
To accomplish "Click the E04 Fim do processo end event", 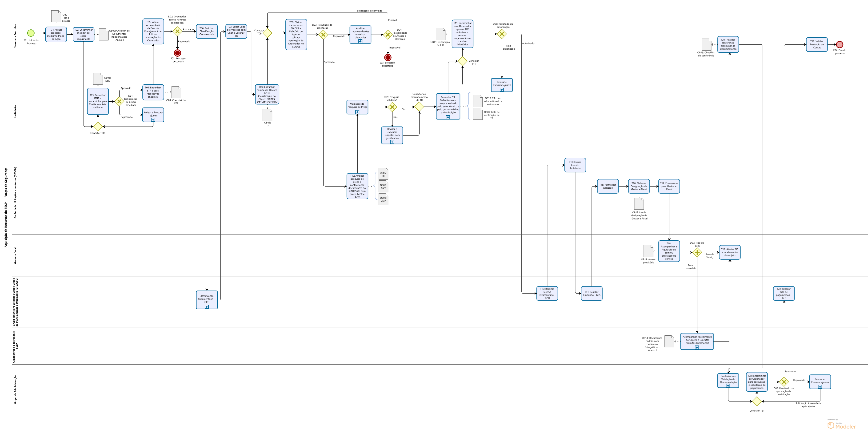I will click(x=839, y=44).
